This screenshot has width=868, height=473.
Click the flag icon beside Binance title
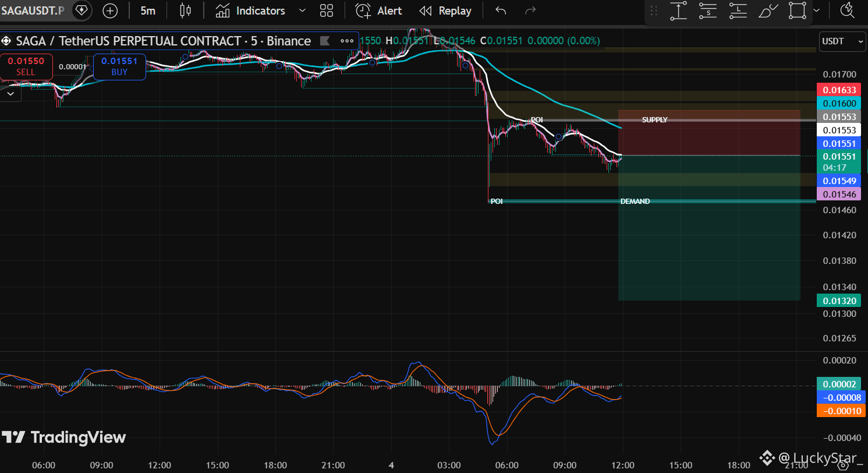click(x=325, y=41)
